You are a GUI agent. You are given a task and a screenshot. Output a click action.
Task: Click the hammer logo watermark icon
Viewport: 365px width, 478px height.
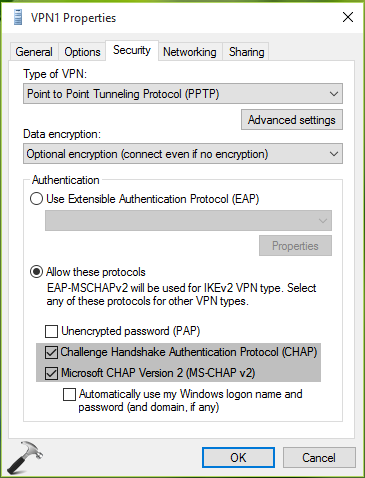25,457
